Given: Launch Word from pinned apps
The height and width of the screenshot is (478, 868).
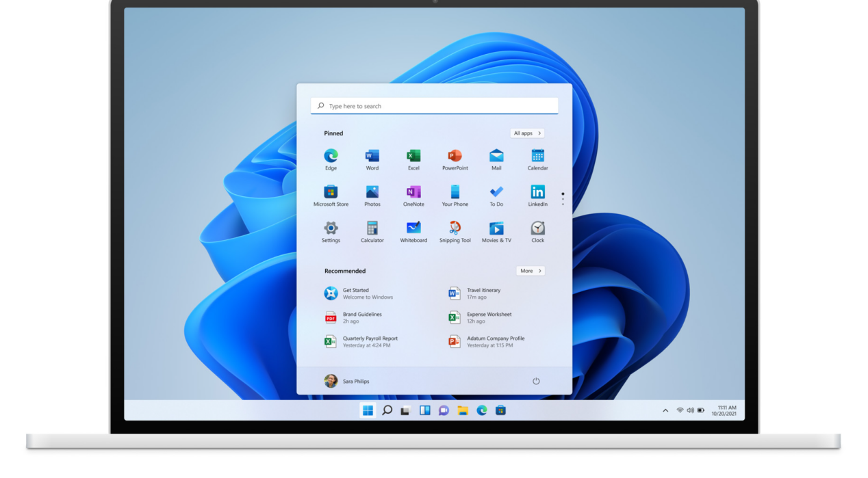Looking at the screenshot, I should (372, 159).
